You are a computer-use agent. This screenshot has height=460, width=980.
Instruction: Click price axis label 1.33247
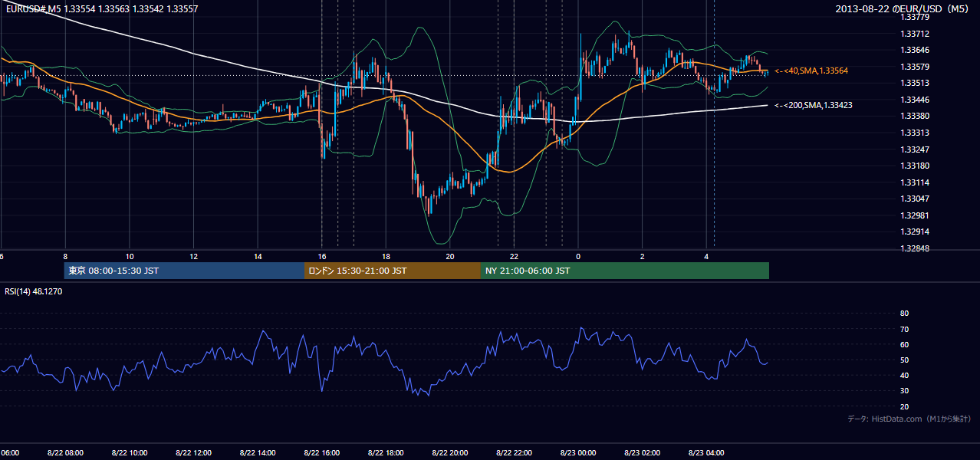click(x=914, y=149)
